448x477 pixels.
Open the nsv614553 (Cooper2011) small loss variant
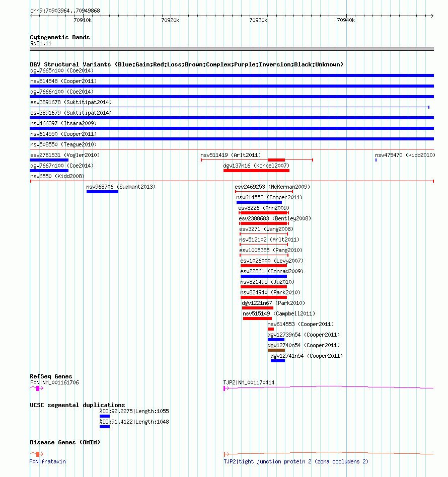[x=271, y=329]
